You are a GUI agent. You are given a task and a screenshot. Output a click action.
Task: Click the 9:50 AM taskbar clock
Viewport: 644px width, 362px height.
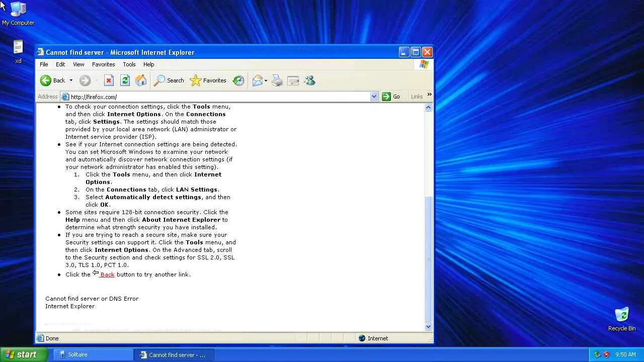(x=625, y=354)
